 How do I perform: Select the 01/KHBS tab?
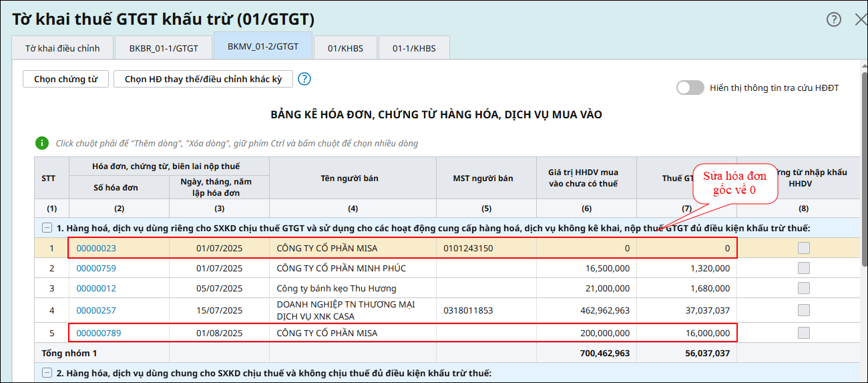pos(345,48)
